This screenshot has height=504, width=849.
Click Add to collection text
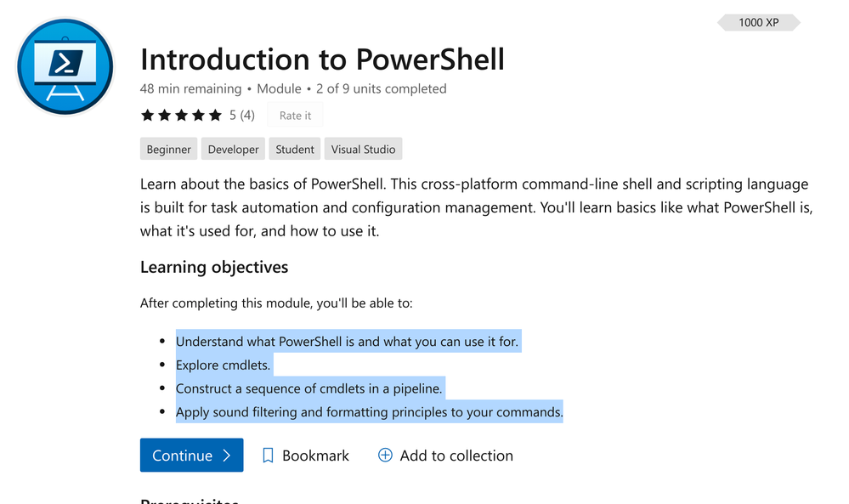coord(456,456)
